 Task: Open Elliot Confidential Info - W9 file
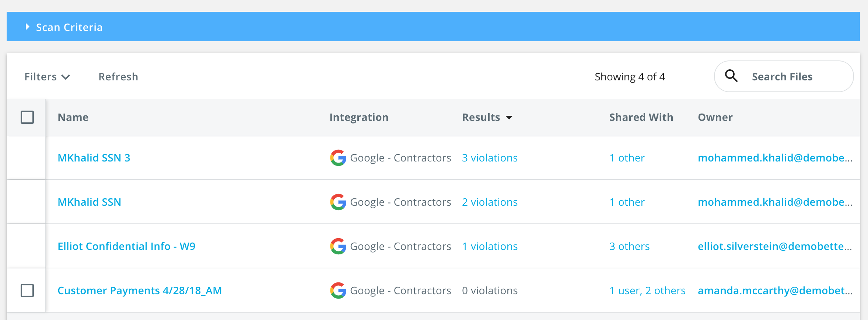coord(126,246)
